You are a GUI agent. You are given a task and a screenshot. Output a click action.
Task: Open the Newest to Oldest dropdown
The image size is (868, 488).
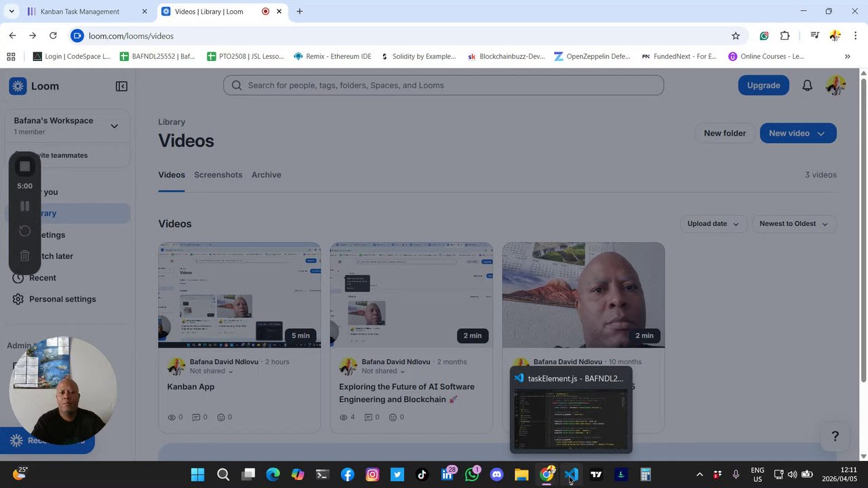794,224
